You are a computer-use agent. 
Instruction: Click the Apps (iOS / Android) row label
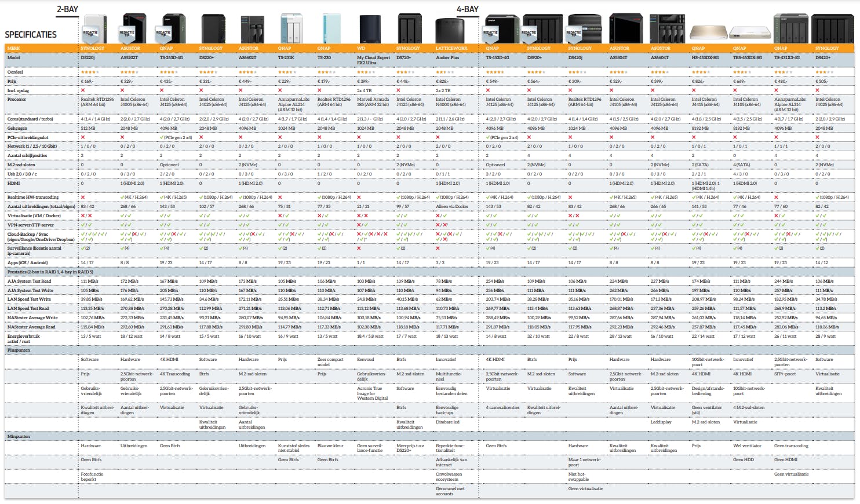28,262
